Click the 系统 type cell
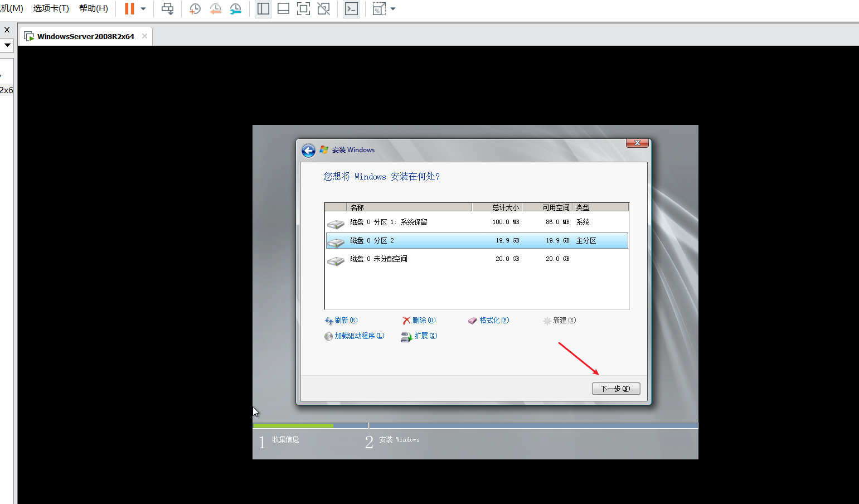 [583, 222]
